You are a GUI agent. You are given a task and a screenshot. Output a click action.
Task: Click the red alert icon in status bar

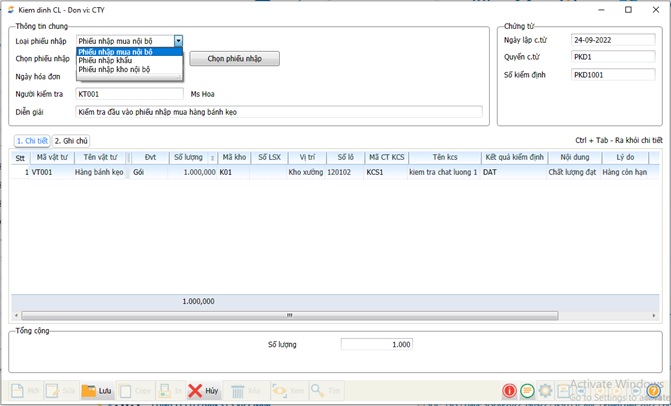point(510,391)
